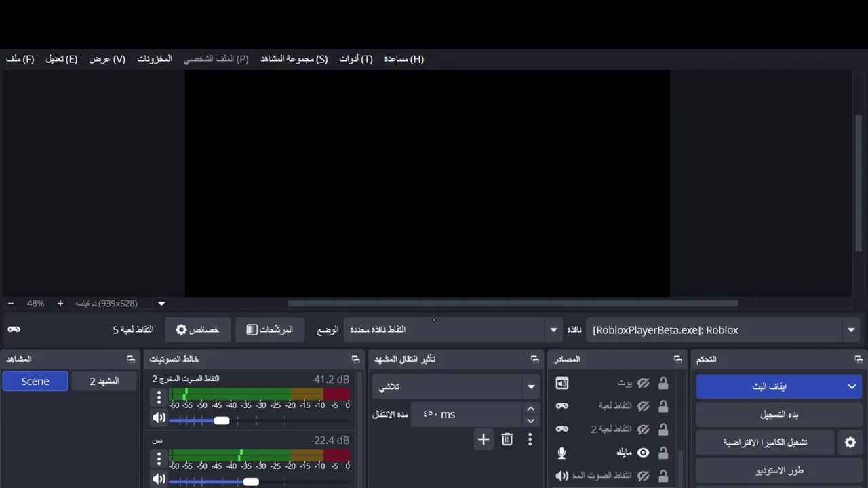Click the audio output icon for يوت source

click(x=561, y=384)
